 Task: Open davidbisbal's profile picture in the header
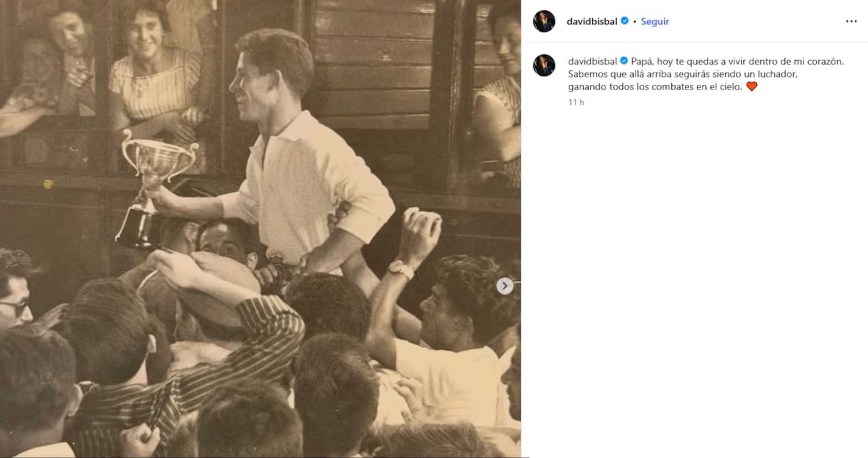point(544,21)
